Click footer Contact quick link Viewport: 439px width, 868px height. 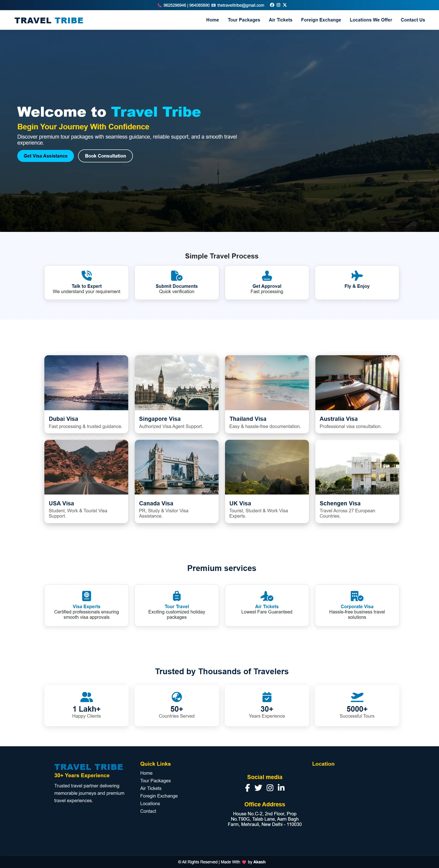point(148,811)
